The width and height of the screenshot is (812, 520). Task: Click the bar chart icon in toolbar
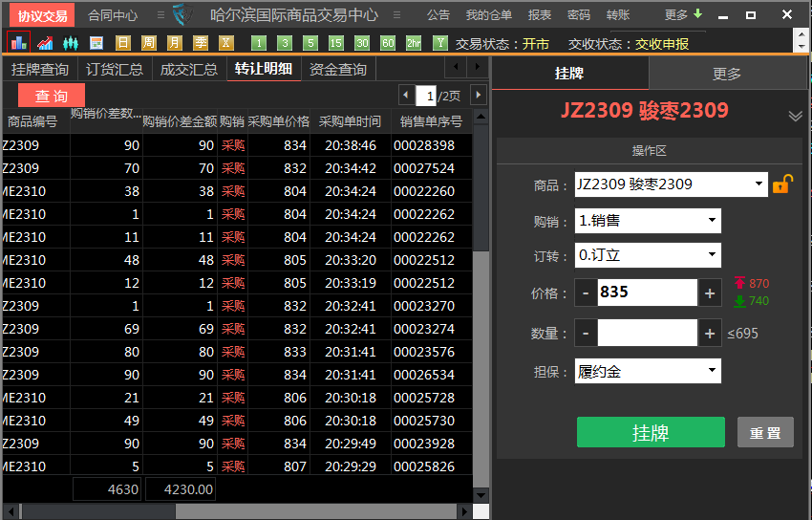click(18, 43)
